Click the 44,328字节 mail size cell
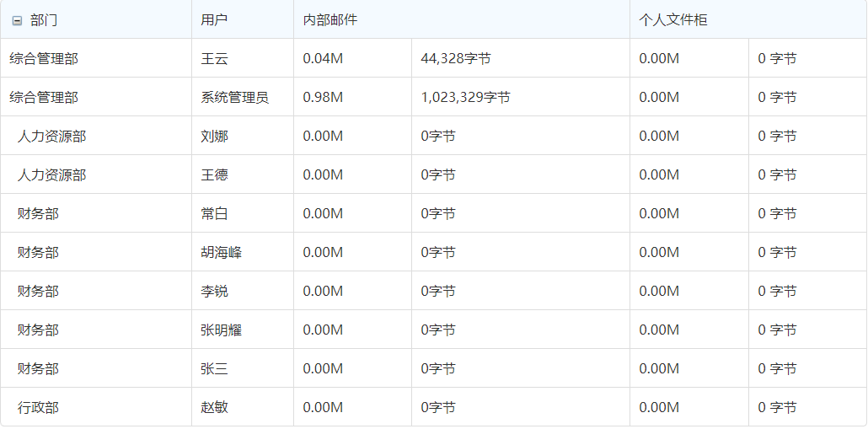 coord(456,59)
